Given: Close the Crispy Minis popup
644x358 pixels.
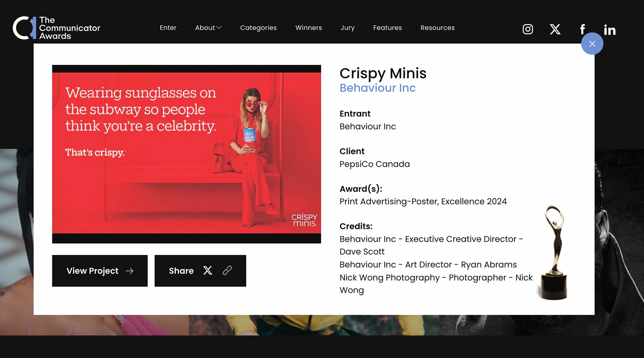Looking at the screenshot, I should pos(592,44).
